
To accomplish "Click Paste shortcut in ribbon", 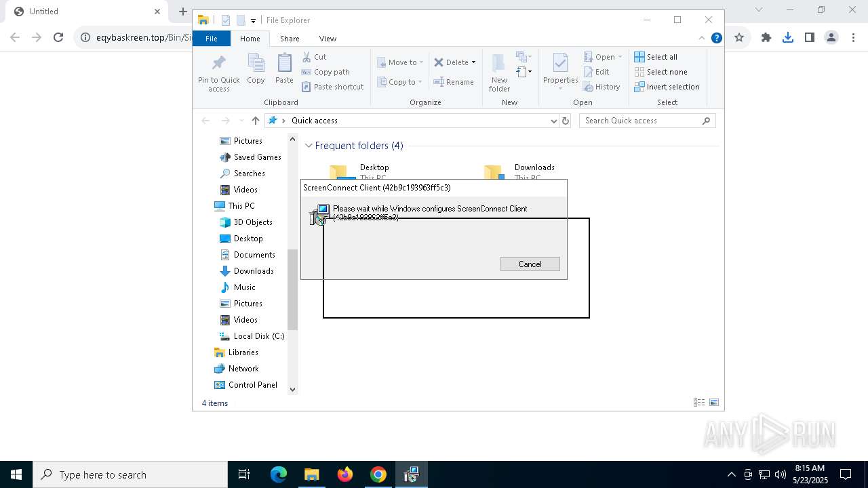I will pyautogui.click(x=332, y=87).
